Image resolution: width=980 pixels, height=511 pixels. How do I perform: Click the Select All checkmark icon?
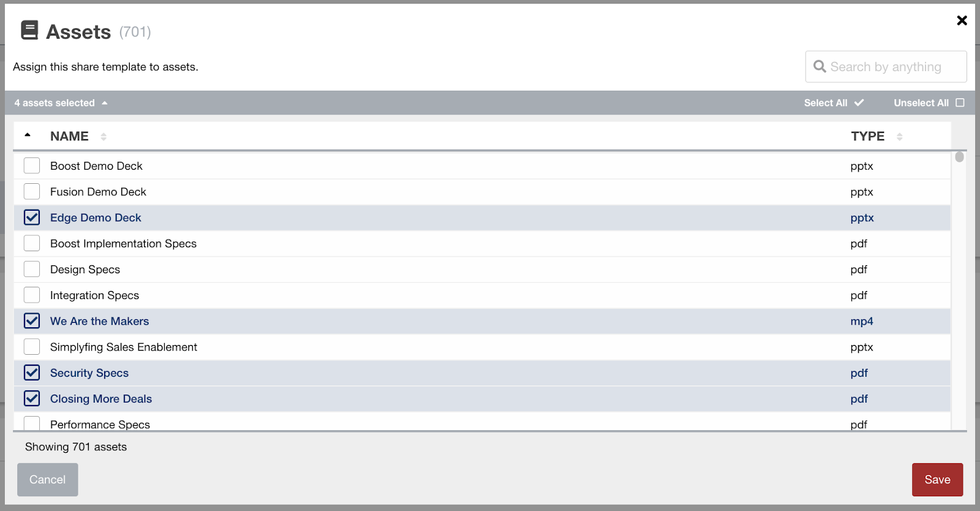[859, 103]
